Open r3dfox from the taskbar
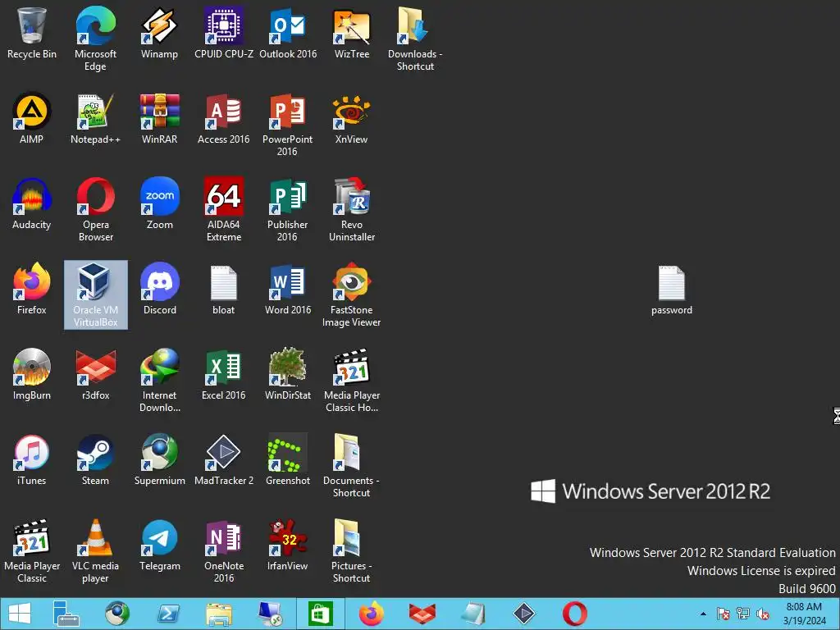Viewport: 840px width, 630px height. [422, 614]
